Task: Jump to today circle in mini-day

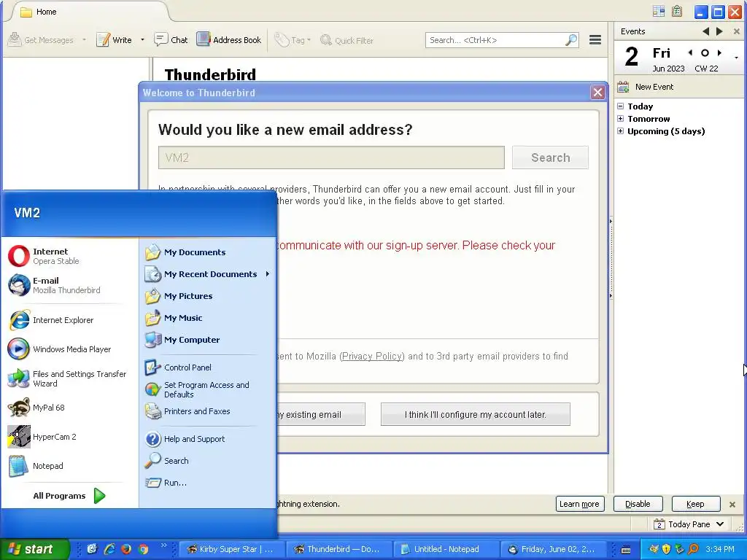Action: coord(705,52)
